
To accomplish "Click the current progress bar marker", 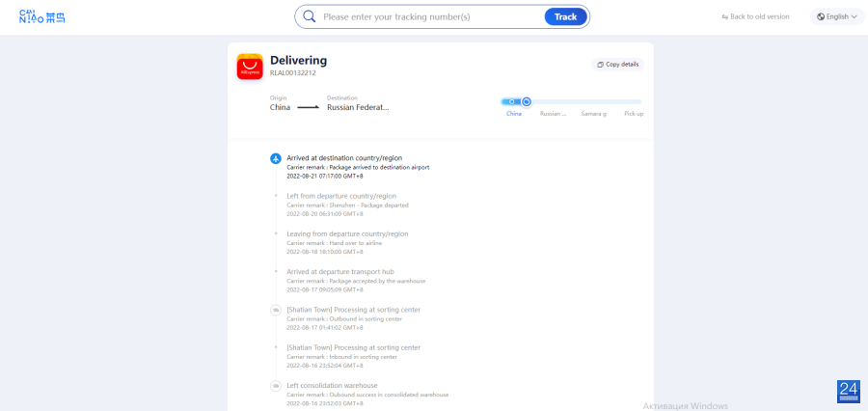I will (527, 102).
